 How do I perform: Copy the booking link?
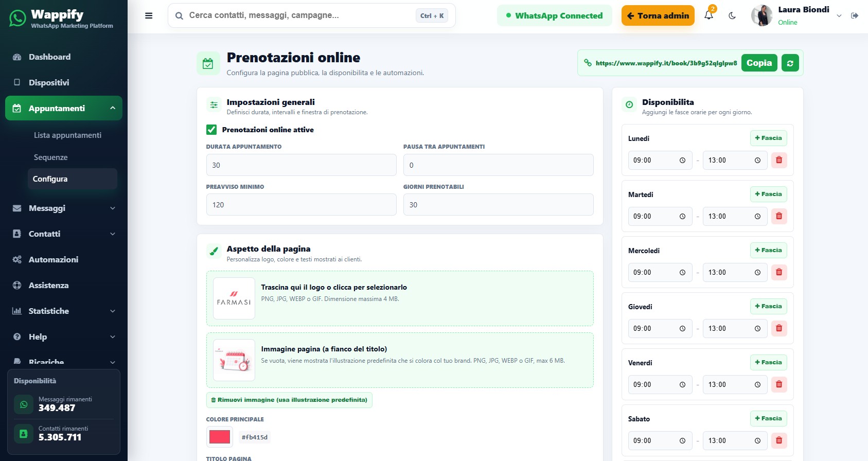coord(759,63)
